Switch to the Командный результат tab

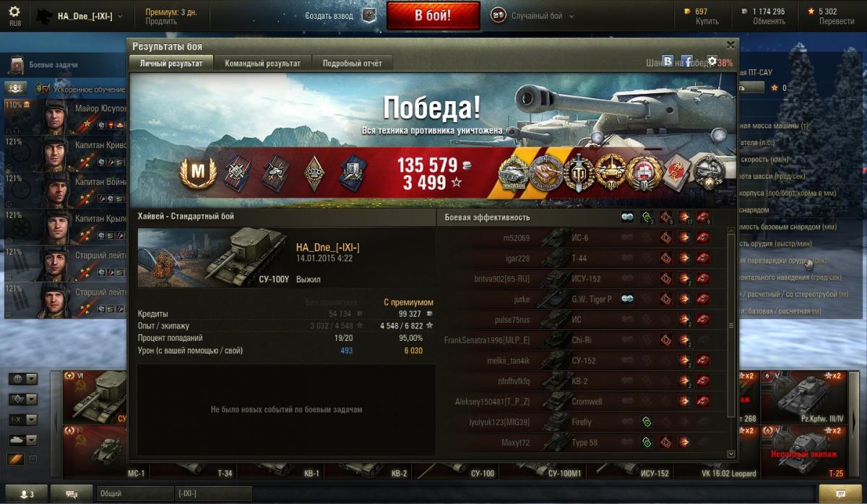(263, 64)
